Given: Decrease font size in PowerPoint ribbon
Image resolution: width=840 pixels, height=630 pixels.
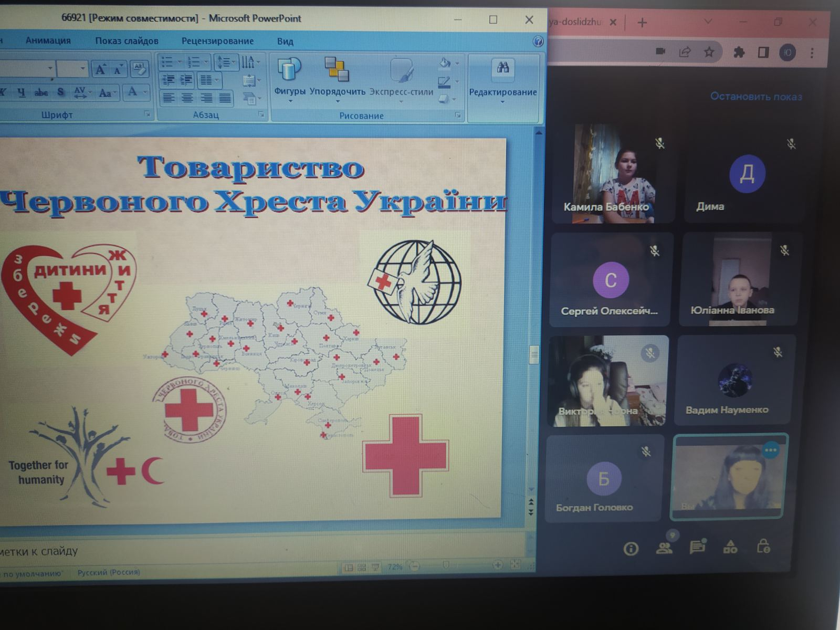Looking at the screenshot, I should pos(118,69).
